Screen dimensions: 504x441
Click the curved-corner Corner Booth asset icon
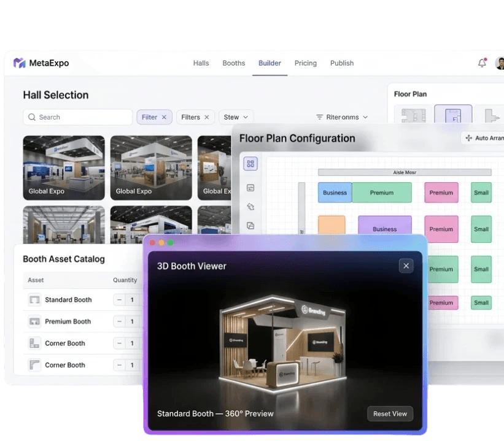(34, 365)
